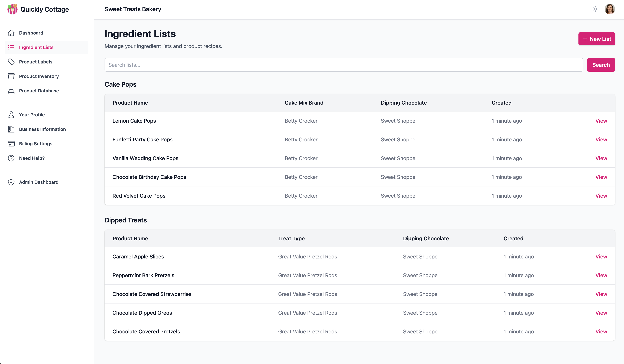This screenshot has height=364, width=624.
Task: Click the New List button
Action: [597, 39]
